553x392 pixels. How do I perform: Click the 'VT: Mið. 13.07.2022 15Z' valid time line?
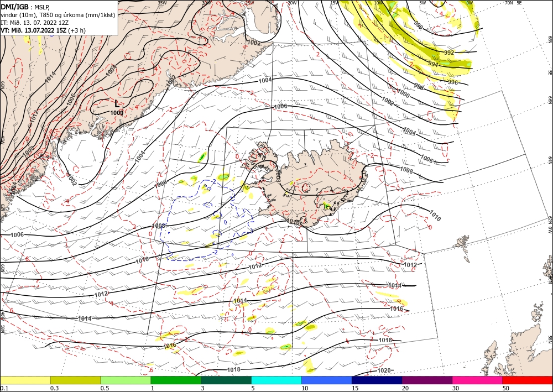point(43,30)
